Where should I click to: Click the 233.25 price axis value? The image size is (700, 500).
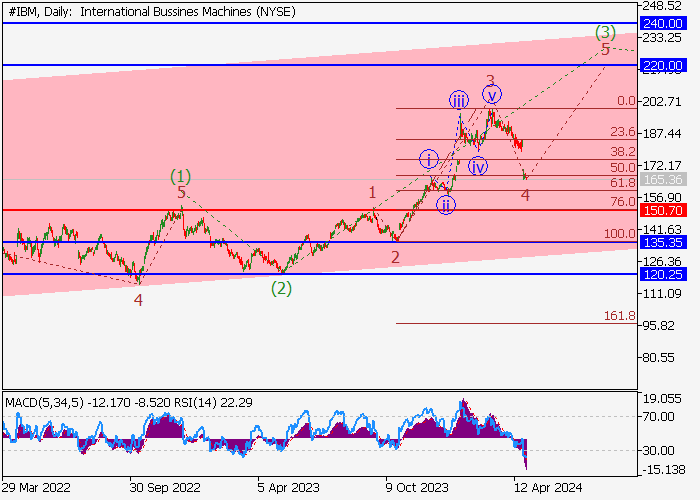click(662, 38)
